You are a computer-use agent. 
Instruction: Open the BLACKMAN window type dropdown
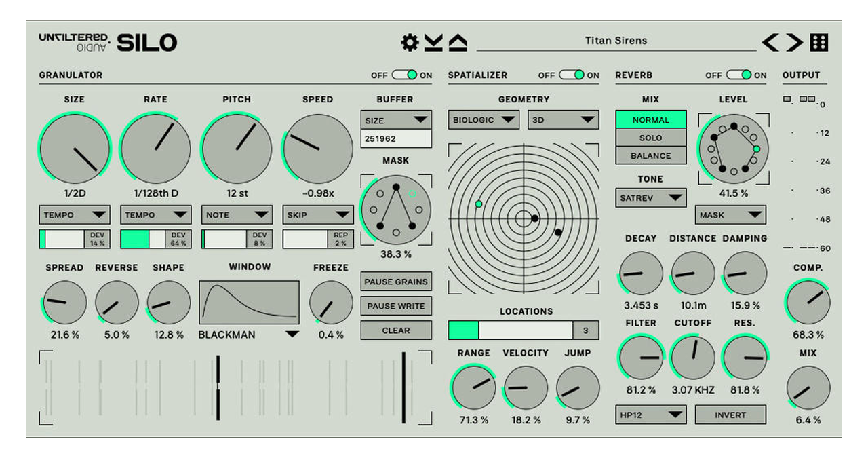point(249,335)
